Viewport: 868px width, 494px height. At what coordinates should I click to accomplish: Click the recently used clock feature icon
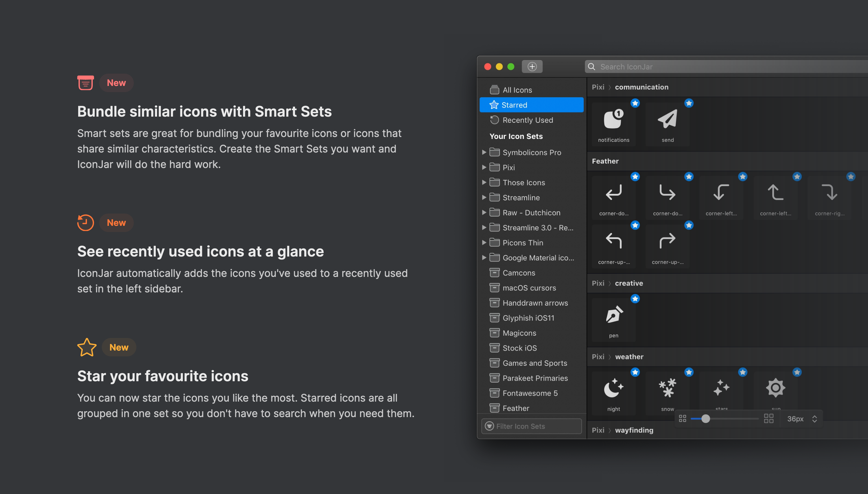(86, 223)
